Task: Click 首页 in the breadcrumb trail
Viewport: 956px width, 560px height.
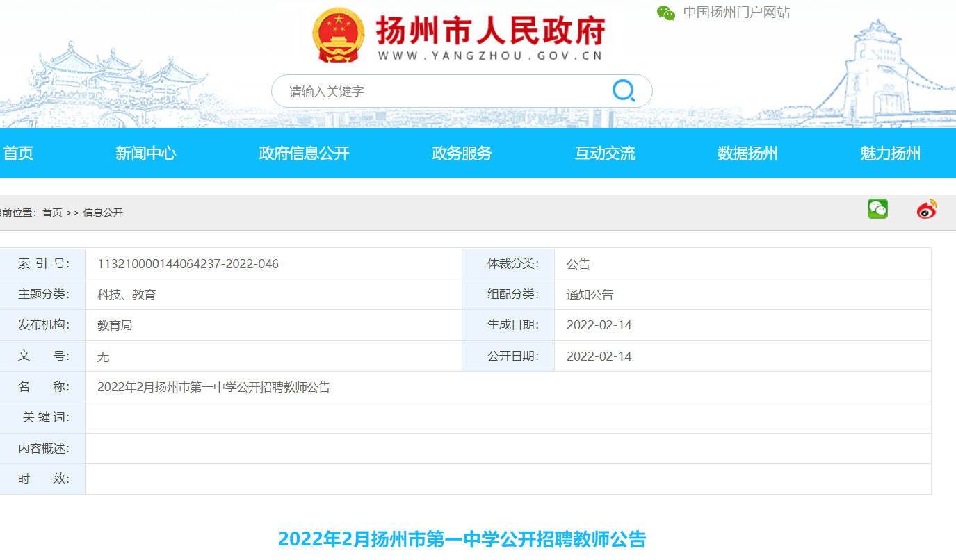Action: [52, 213]
